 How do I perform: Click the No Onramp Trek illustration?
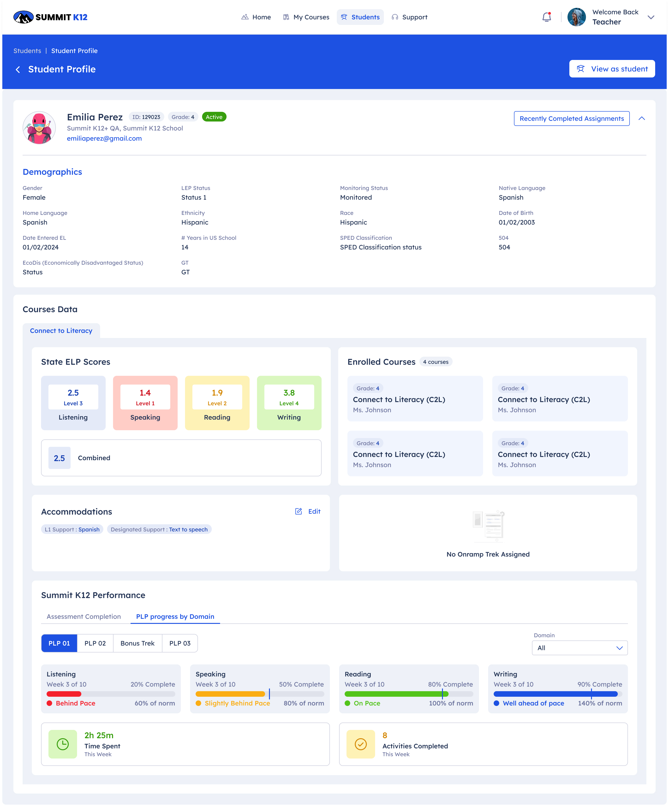tap(488, 526)
